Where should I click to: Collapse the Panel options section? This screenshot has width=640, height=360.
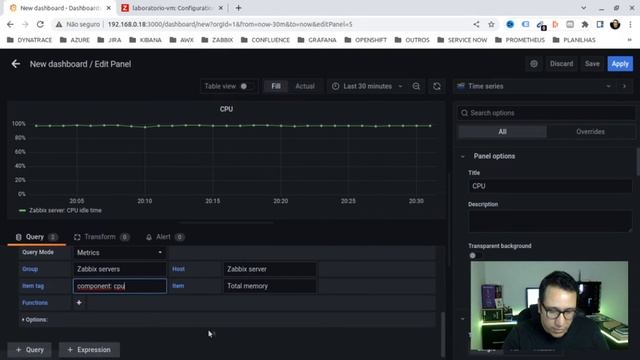pyautogui.click(x=494, y=156)
